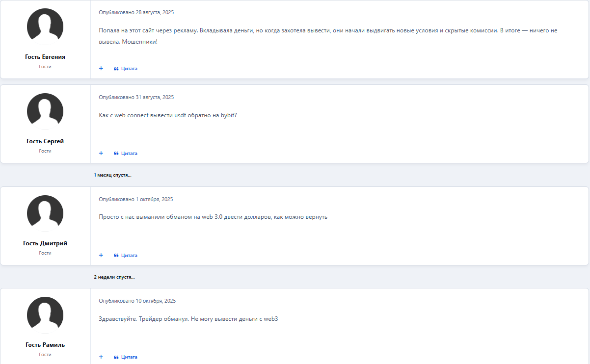Open Гость Сергей's avatar
The width and height of the screenshot is (590, 364).
click(45, 111)
